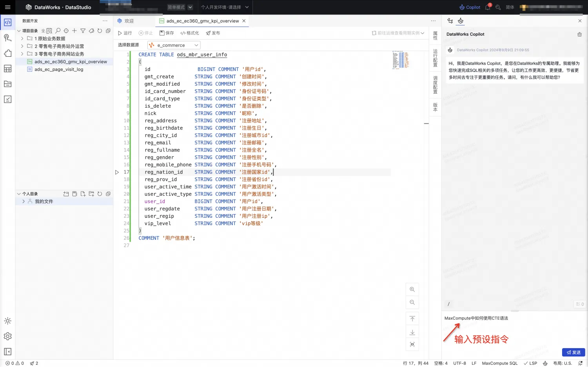Screen dimensions: 588x367
Task: Open the table catalog sidebar icon
Action: coord(7,69)
